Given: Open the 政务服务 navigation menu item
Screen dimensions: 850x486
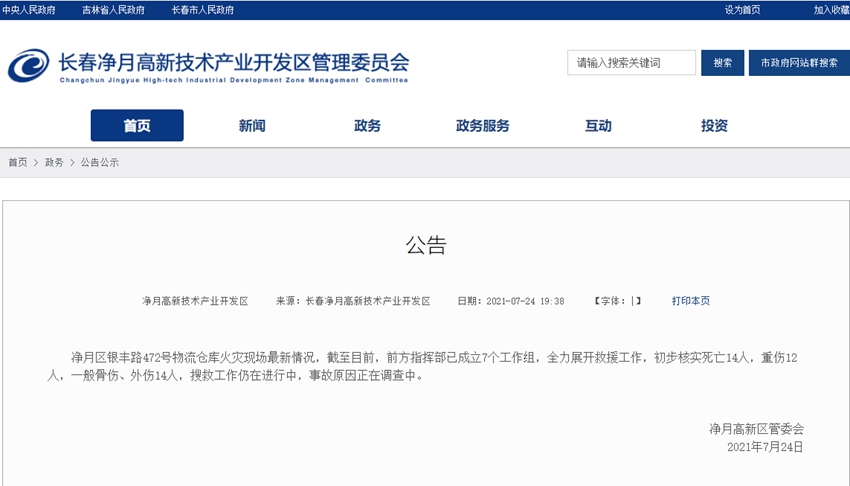Looking at the screenshot, I should 482,126.
